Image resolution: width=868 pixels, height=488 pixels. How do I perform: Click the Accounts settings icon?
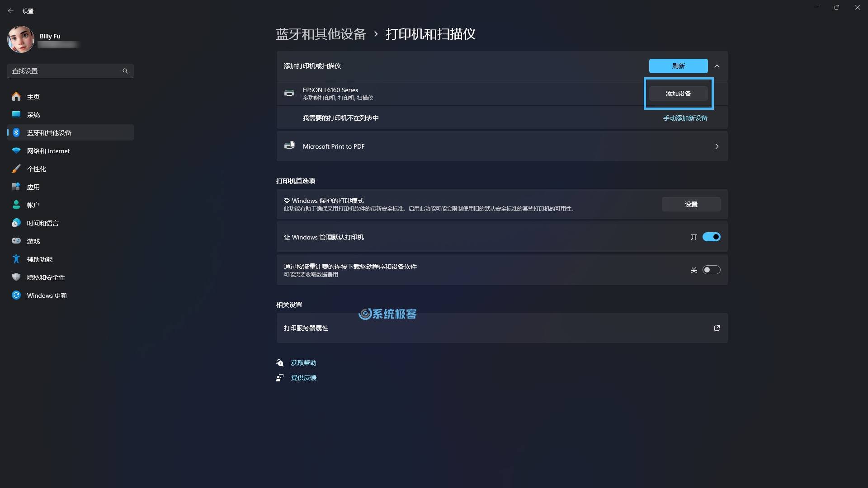point(16,205)
